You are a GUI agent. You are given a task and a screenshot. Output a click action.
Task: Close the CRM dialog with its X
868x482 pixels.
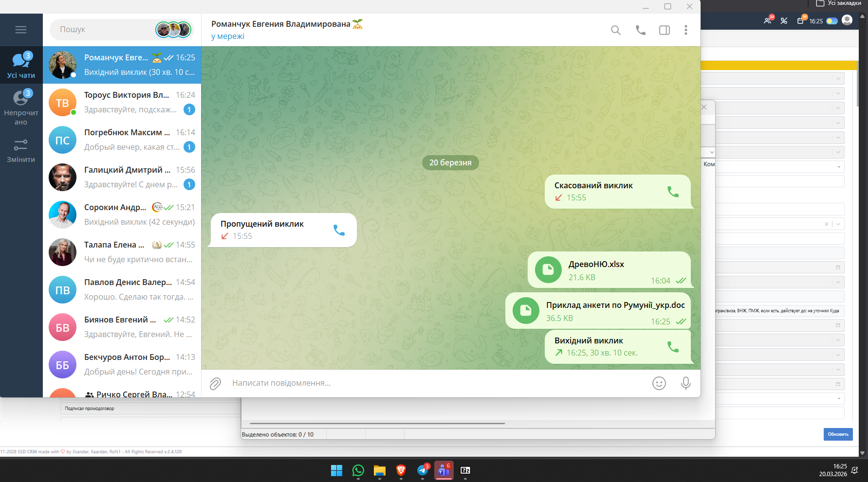pyautogui.click(x=704, y=107)
